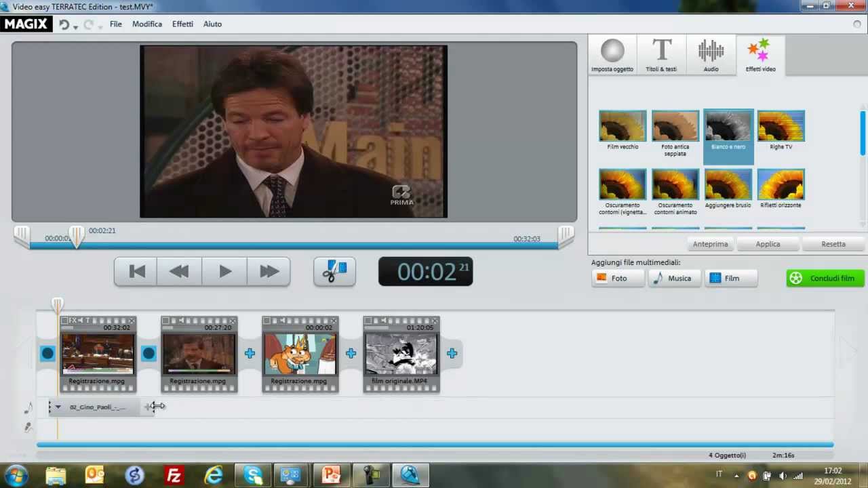The height and width of the screenshot is (488, 868).
Task: Click the range start marker handle
Action: (x=22, y=236)
